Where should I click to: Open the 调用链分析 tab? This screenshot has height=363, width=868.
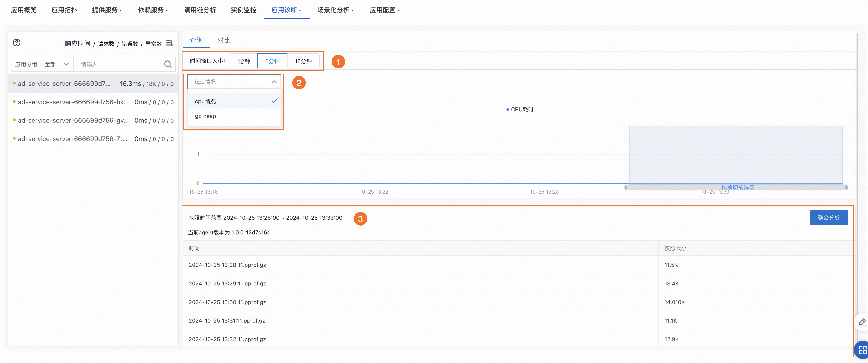[x=200, y=10]
